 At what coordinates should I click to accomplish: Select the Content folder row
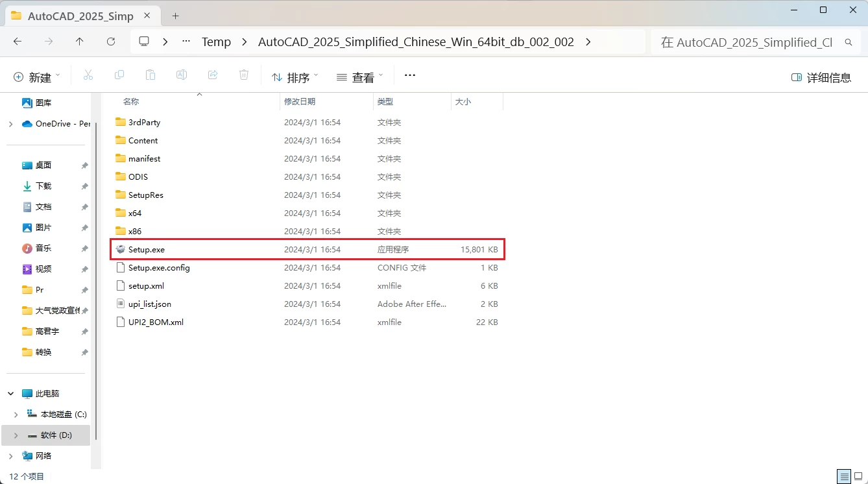pos(307,140)
